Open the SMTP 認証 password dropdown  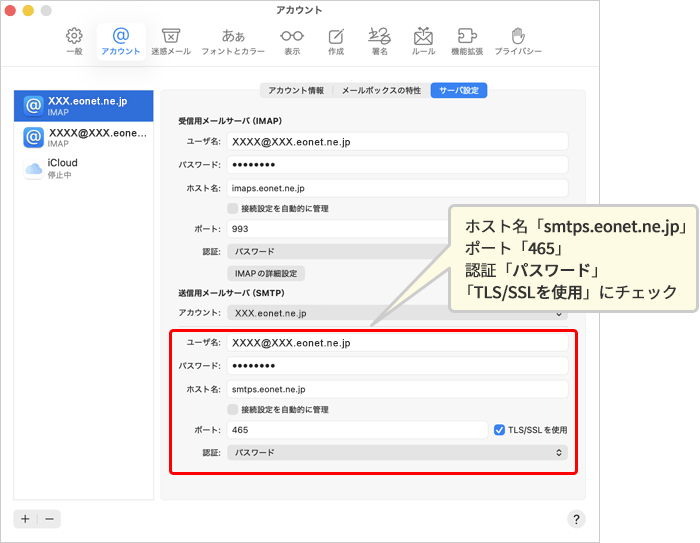pyautogui.click(x=397, y=453)
